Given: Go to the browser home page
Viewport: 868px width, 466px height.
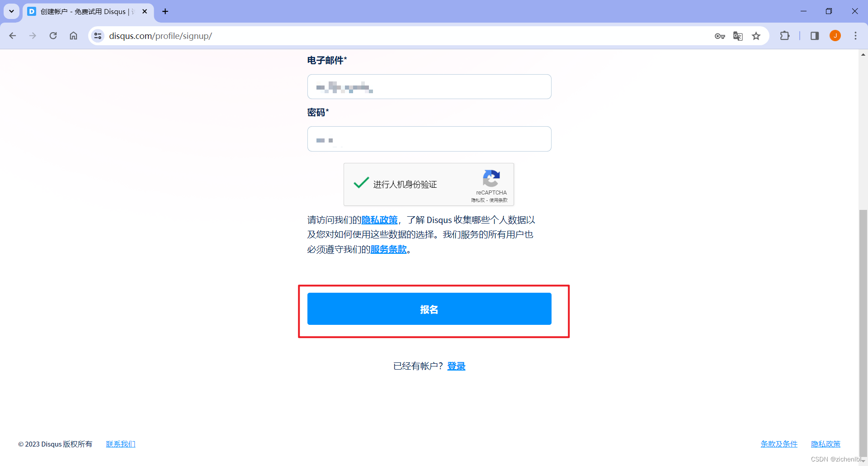Looking at the screenshot, I should click(73, 36).
